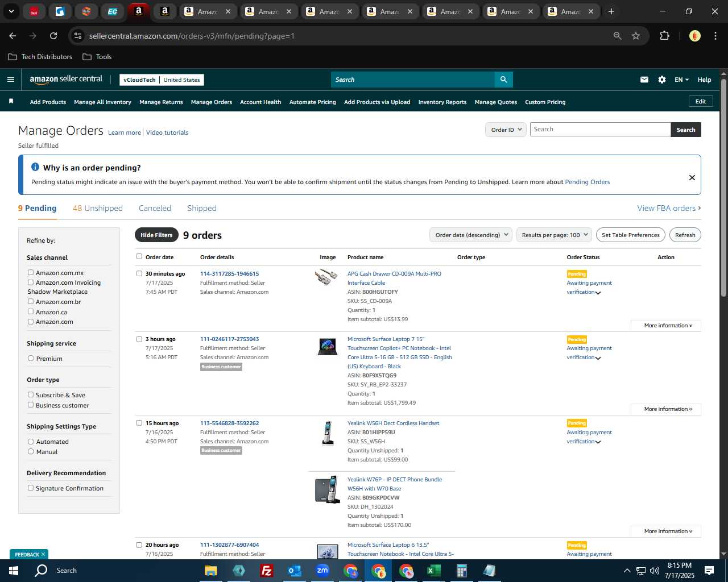728x582 pixels.
Task: Open the notifications icon in system tray
Action: [x=709, y=571]
